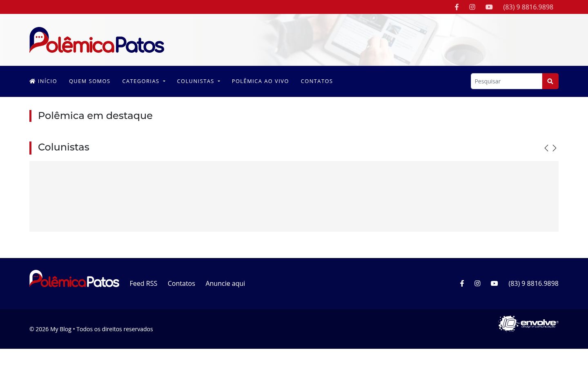
Task: Click the Envolve design agency logo
Action: (x=528, y=323)
